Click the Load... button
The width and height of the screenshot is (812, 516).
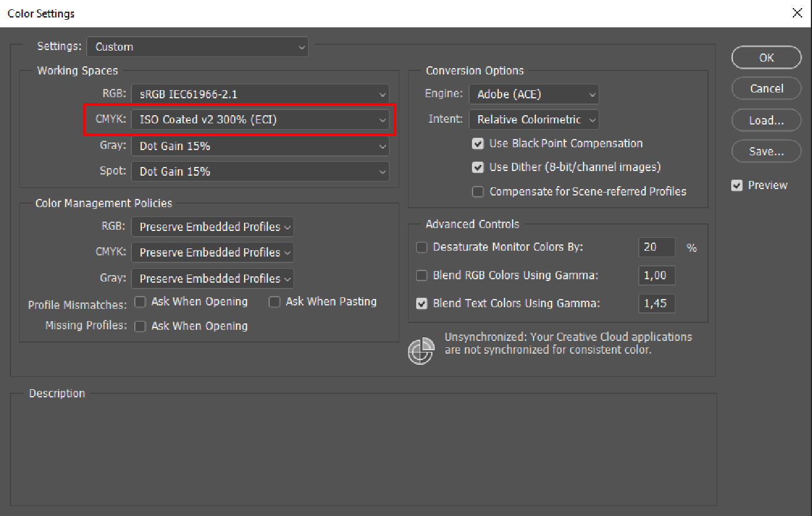(x=767, y=120)
